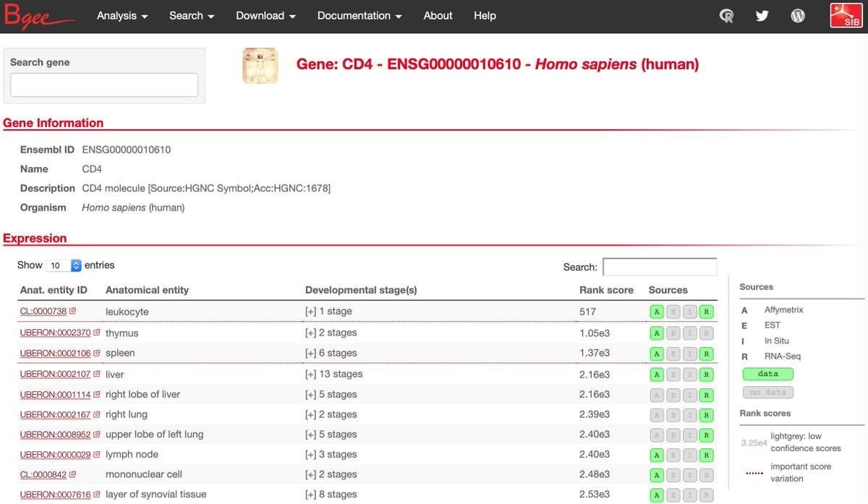868x504 pixels.
Task: Click the external link icon next to UBERON:0002107
Action: (x=97, y=375)
